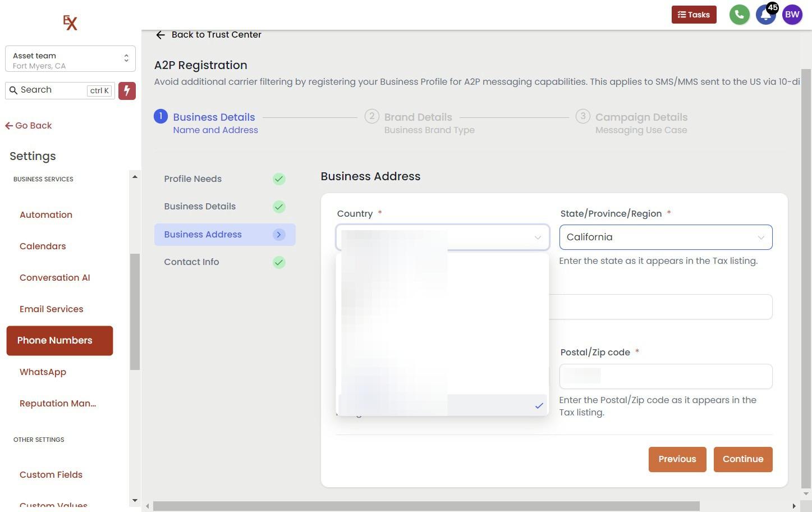Click the back arrow beside Back to Trust Center
Screen dimensions: 812x512
pyautogui.click(x=160, y=35)
